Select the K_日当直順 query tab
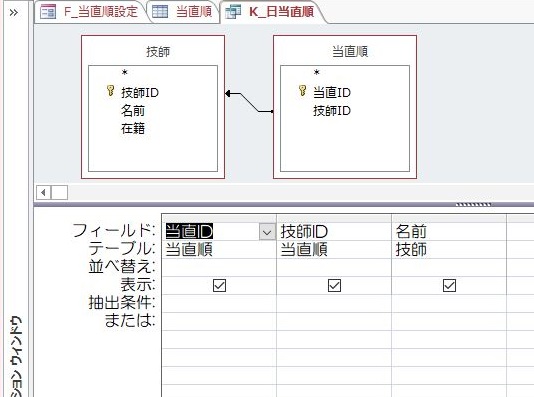 click(271, 12)
